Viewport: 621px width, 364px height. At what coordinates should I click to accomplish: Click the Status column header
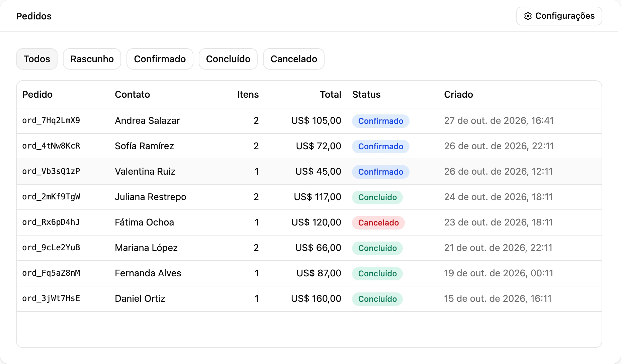[366, 94]
